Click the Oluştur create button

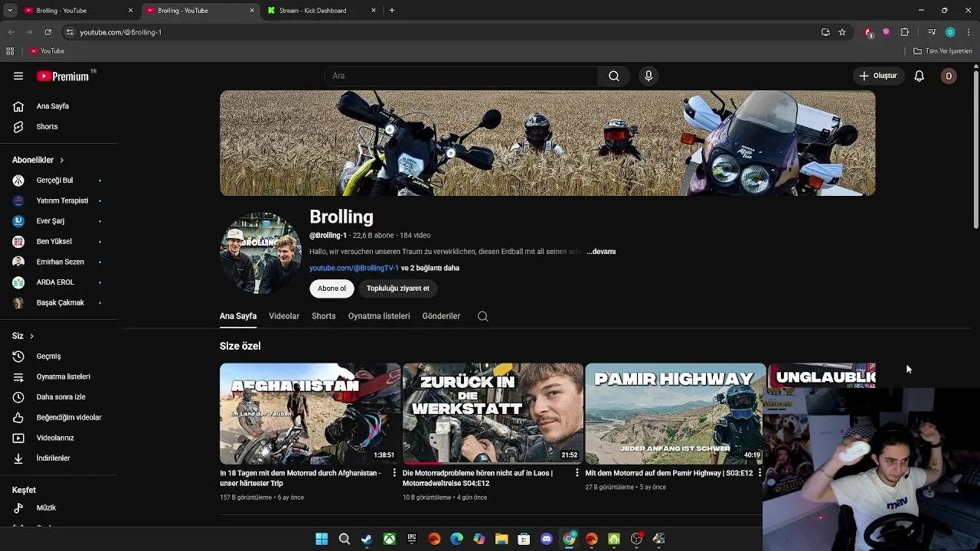(877, 76)
